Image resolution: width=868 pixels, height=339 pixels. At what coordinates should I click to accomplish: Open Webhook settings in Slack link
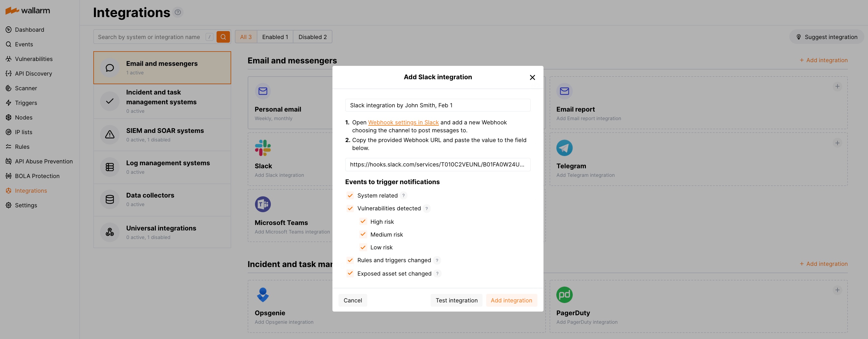coord(403,122)
